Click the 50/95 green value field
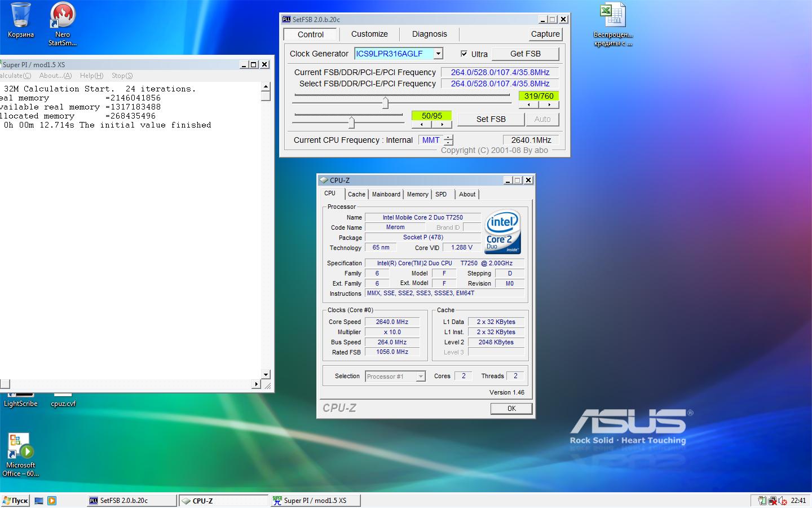This screenshot has width=812, height=508. pos(431,116)
